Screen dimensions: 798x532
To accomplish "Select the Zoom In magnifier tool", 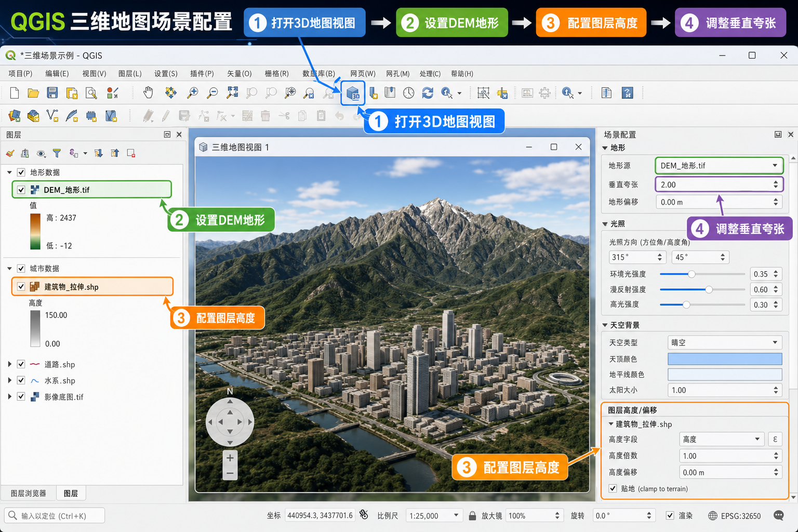I will (193, 93).
